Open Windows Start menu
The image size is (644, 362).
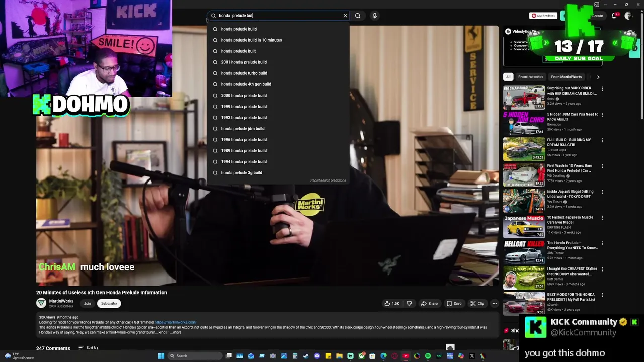161,356
